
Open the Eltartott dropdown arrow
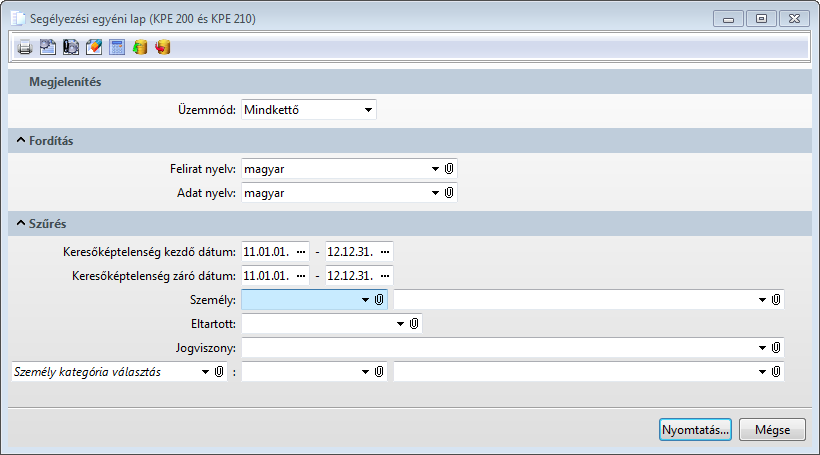[401, 324]
